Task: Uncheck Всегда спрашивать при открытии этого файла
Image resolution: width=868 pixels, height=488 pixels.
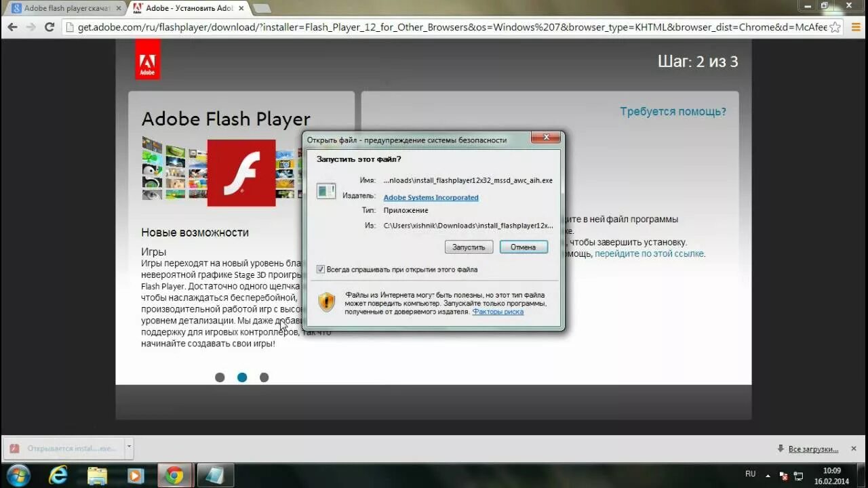Action: click(x=321, y=269)
